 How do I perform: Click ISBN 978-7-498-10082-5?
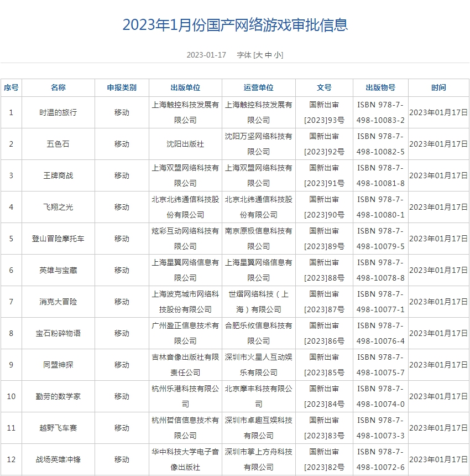click(x=380, y=144)
